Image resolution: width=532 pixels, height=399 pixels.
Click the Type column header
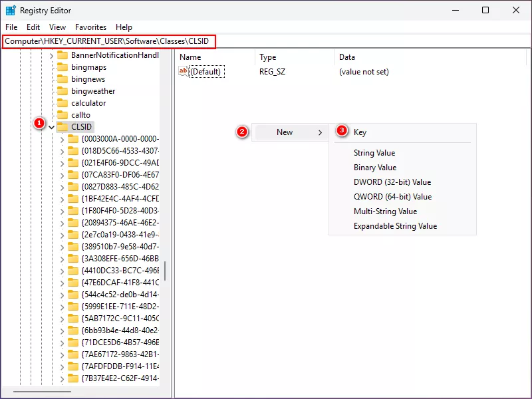click(268, 57)
